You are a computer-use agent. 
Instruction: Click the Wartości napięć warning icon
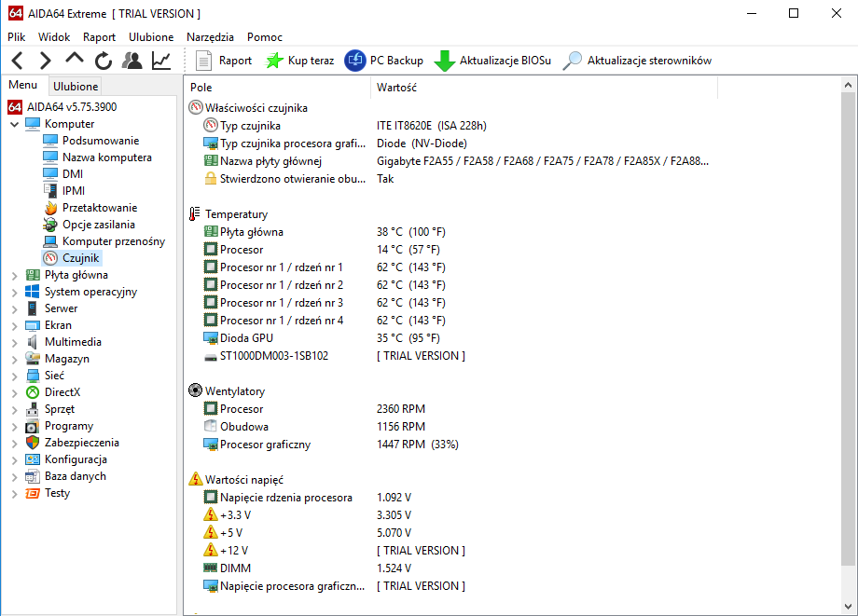coord(195,479)
